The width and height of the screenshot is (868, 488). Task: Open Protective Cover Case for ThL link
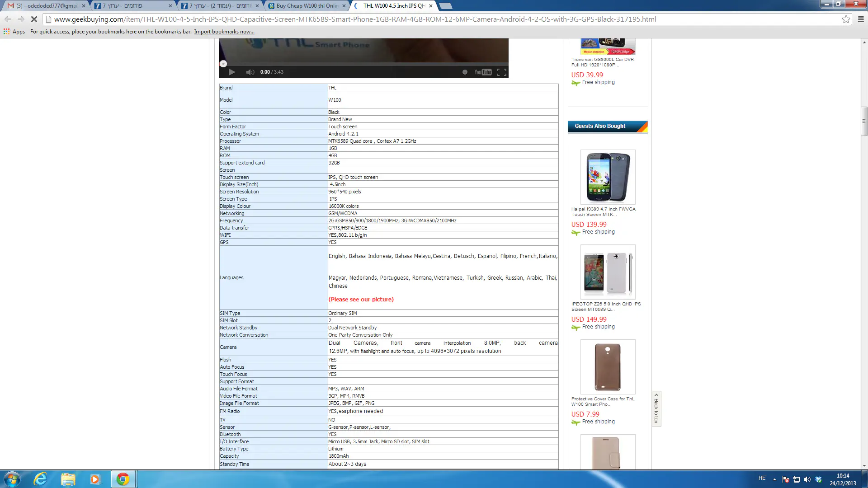click(x=603, y=401)
